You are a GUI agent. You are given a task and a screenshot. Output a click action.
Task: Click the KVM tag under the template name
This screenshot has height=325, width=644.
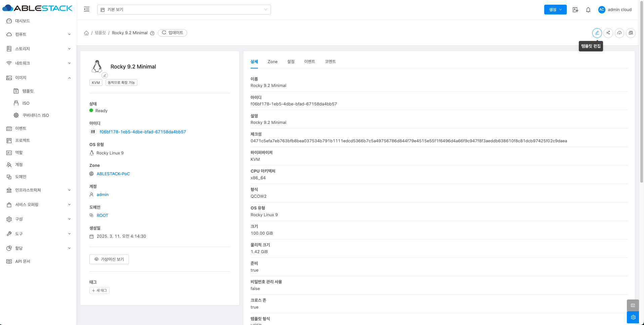click(x=96, y=83)
